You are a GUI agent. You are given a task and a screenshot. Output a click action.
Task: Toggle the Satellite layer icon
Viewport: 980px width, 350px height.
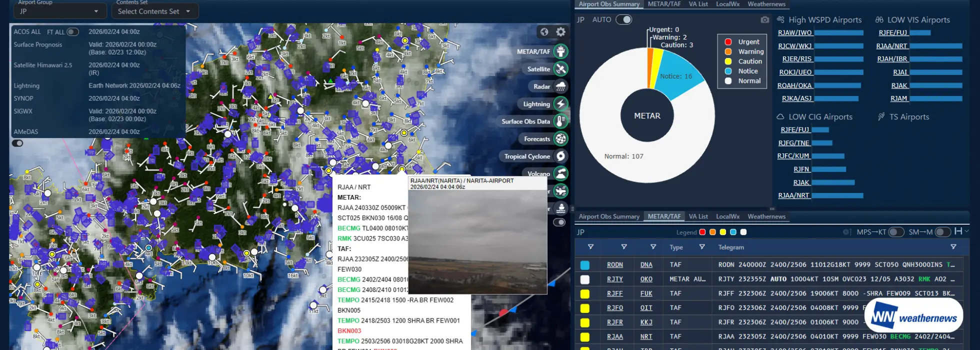(x=561, y=69)
